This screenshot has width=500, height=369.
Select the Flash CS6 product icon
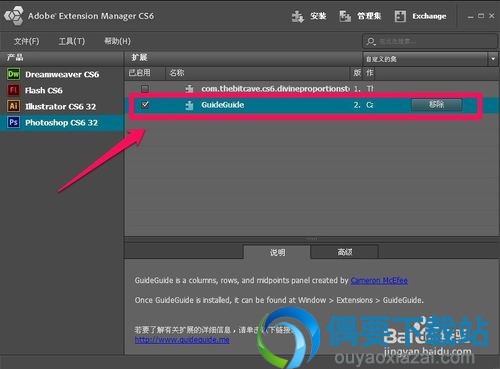13,90
